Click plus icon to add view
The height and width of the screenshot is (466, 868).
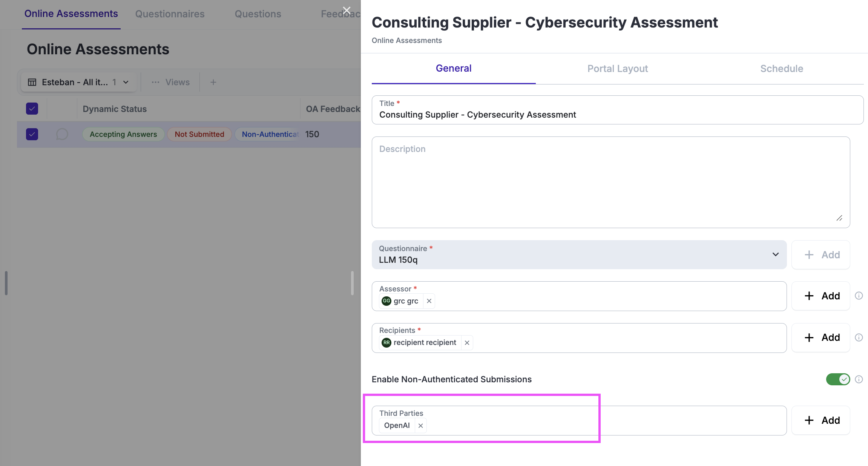213,82
